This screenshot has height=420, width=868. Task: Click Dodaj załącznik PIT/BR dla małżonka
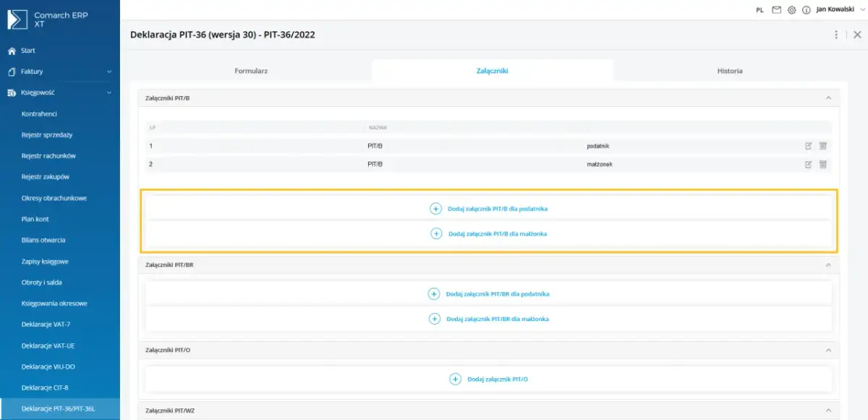click(x=498, y=319)
